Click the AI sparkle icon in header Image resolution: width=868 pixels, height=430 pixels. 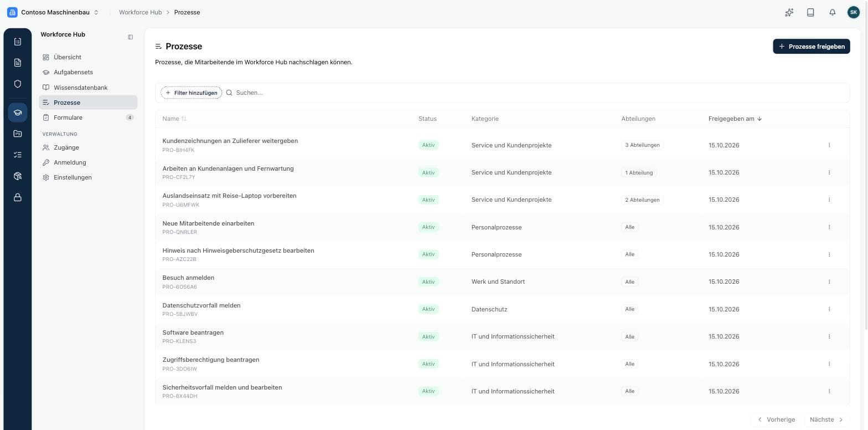[789, 12]
